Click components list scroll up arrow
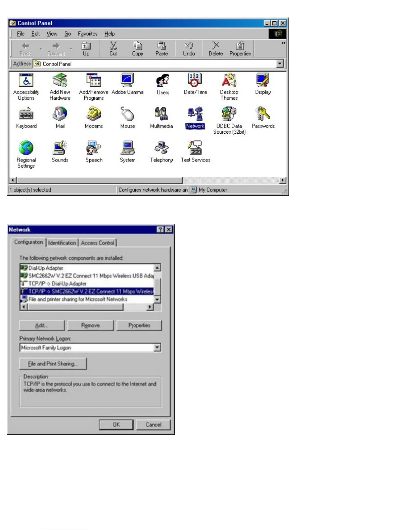 tap(157, 268)
